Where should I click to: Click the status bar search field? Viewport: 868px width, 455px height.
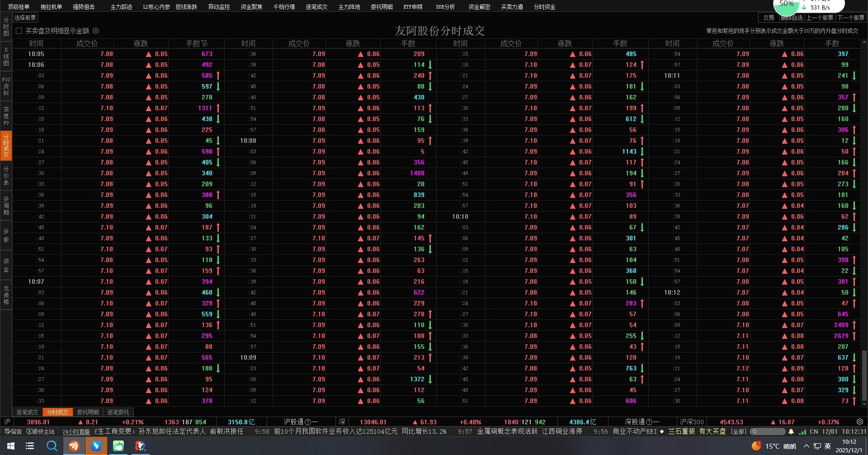coord(767,432)
